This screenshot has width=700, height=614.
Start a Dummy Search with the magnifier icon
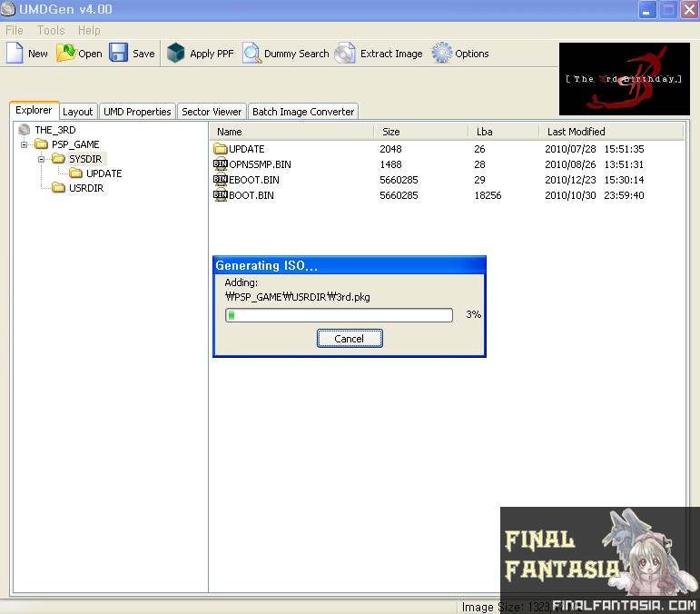point(251,53)
